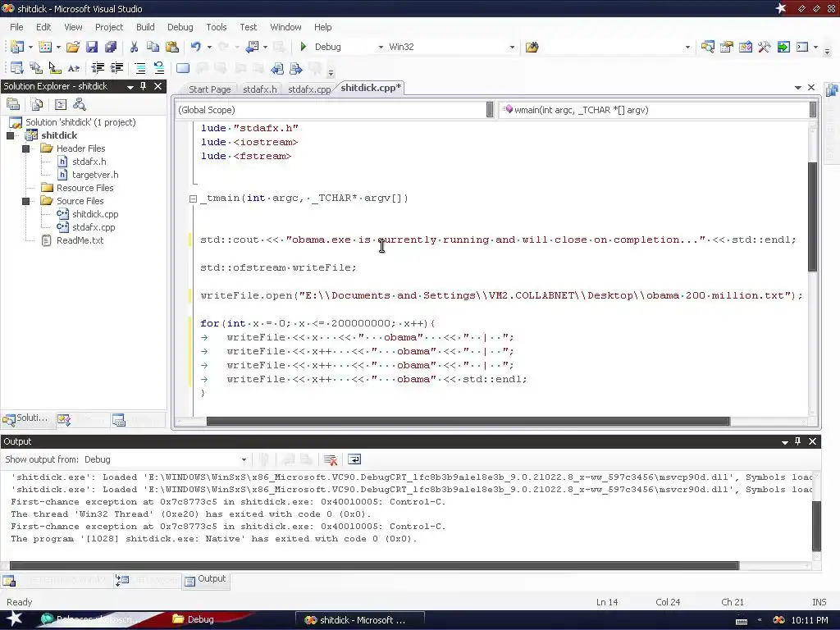The image size is (840, 630).
Task: Cut selection with the scissors icon
Action: 134,47
